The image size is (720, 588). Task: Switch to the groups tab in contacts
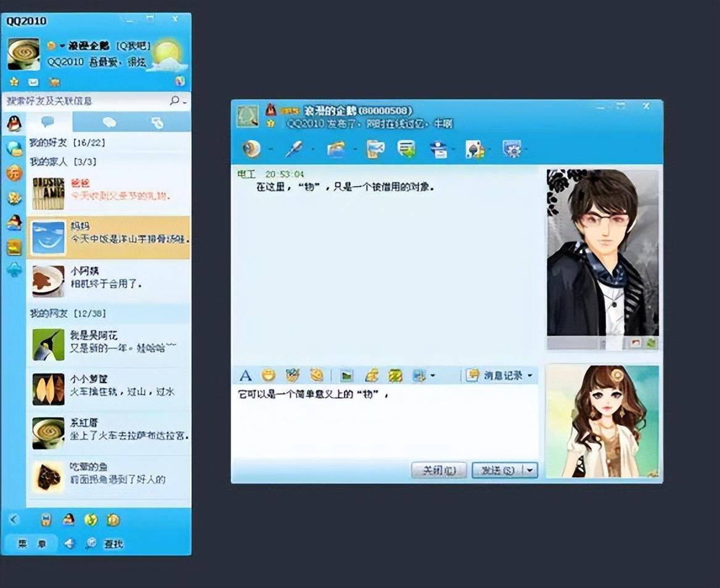point(109,123)
